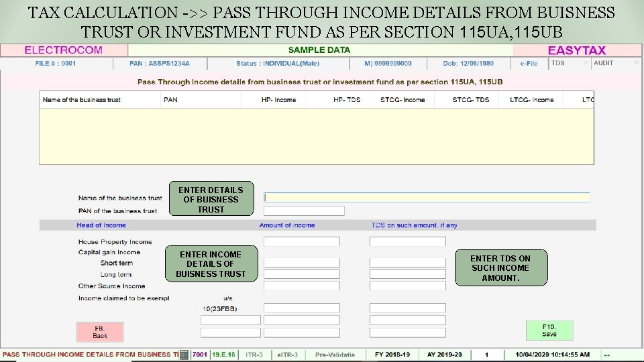Click the mobile number M) 9999999000

[388, 63]
